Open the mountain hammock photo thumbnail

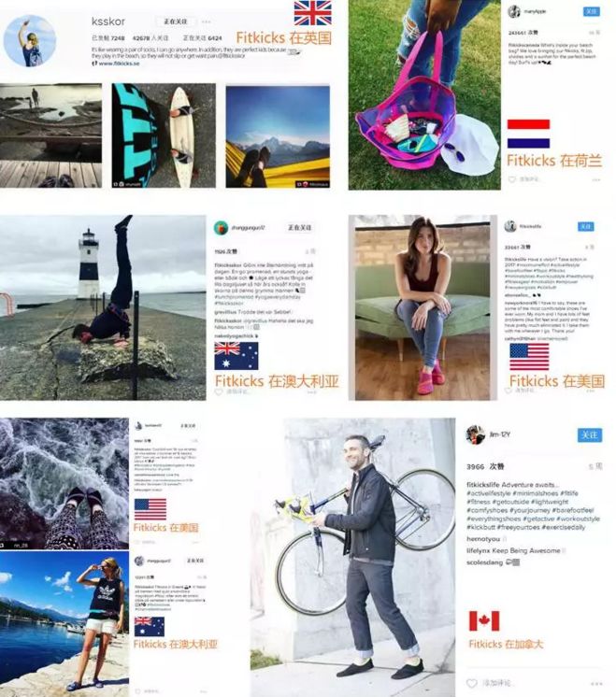coord(278,137)
